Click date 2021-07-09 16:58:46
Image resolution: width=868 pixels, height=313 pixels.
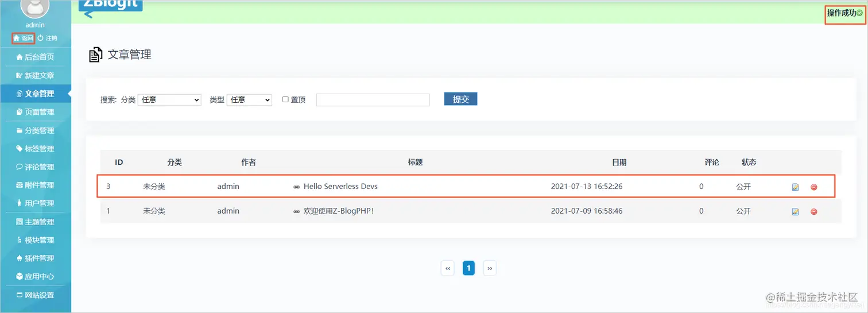click(x=587, y=211)
